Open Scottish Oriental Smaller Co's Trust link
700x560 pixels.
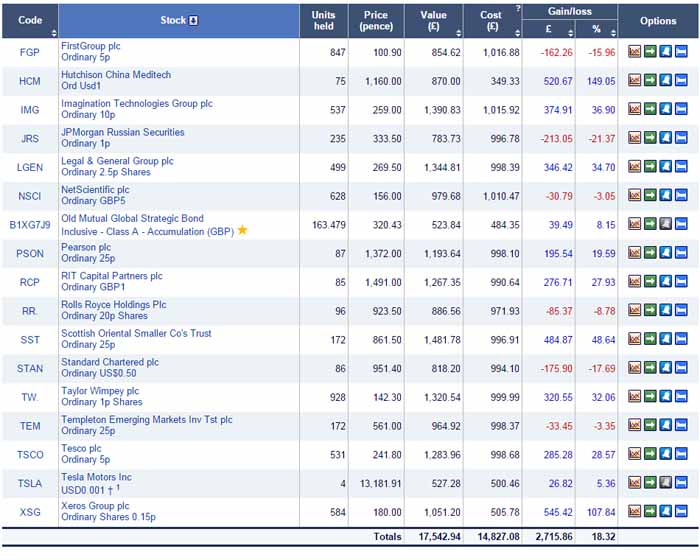coord(136,333)
